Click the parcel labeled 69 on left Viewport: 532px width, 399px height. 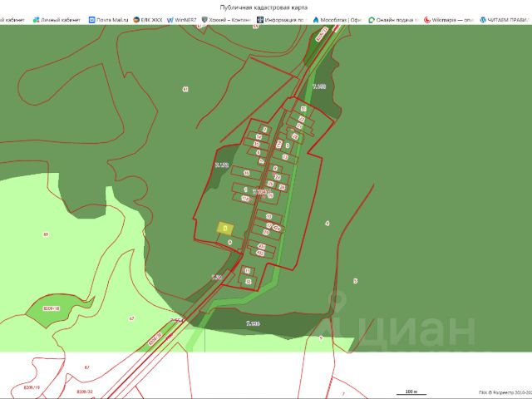point(47,234)
